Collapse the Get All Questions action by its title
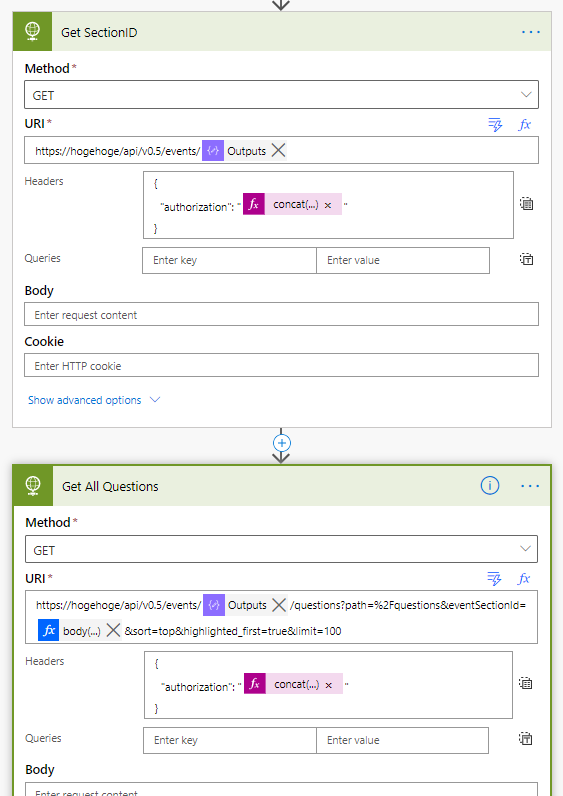The height and width of the screenshot is (796, 563). [x=110, y=486]
